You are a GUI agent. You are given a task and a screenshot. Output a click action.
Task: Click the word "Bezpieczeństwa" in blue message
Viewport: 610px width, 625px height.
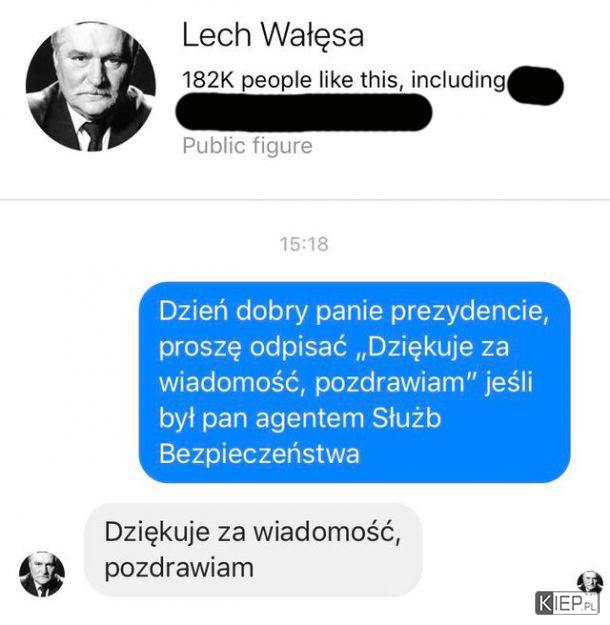pyautogui.click(x=259, y=454)
